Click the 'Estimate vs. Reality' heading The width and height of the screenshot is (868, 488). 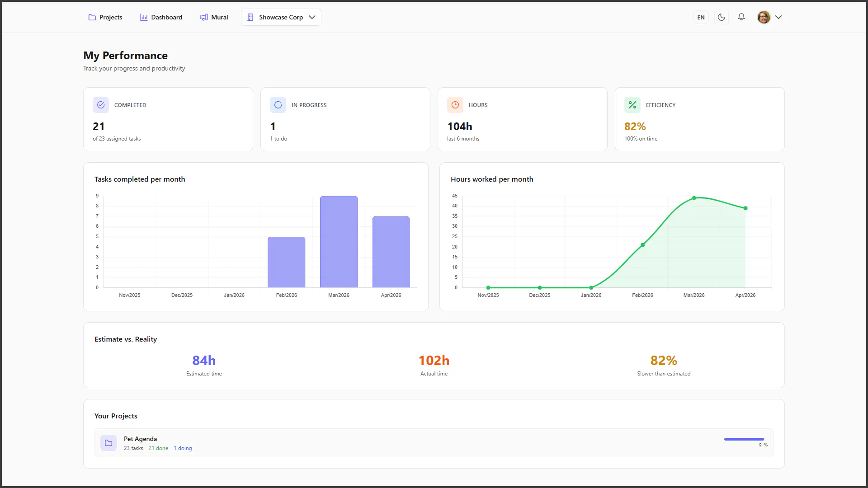[126, 339]
